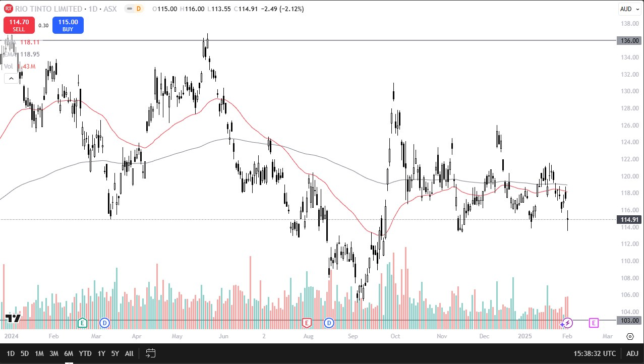Click the TradingView logo on the chart
This screenshot has width=644, height=364.
pyautogui.click(x=13, y=318)
